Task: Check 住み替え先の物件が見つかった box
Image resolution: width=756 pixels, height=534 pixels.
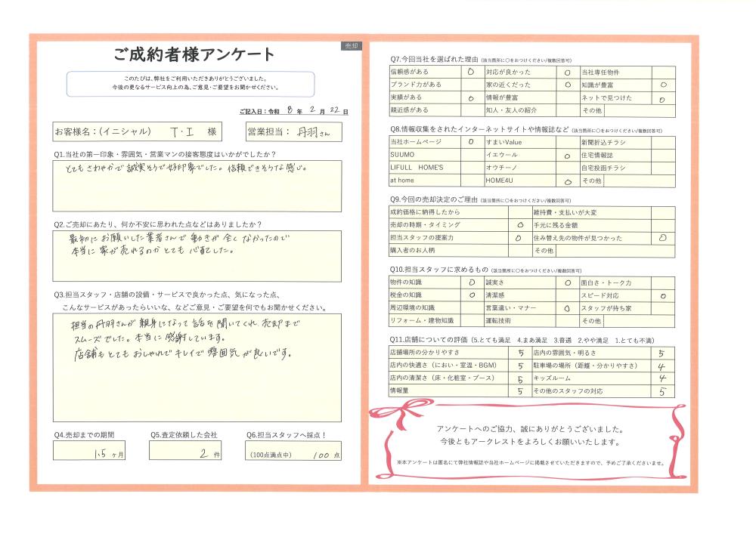Action: coord(662,237)
